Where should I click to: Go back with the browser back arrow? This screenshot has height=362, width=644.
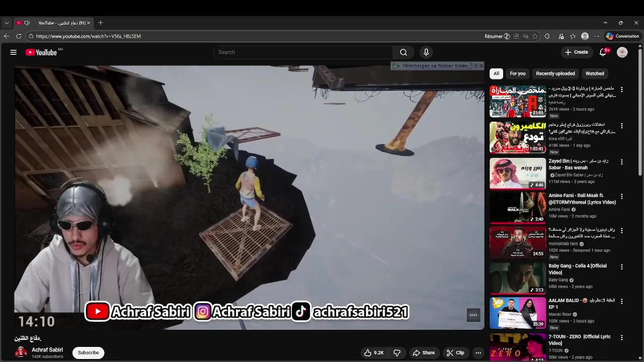7,36
